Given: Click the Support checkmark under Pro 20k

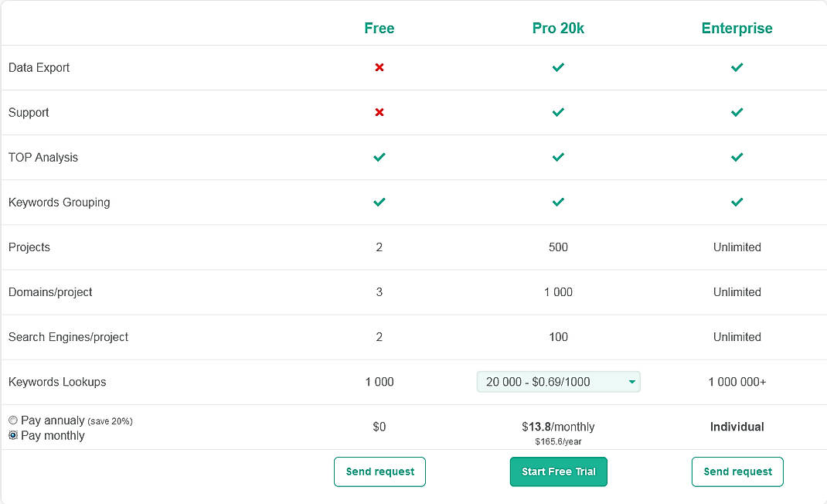Looking at the screenshot, I should click(x=558, y=112).
